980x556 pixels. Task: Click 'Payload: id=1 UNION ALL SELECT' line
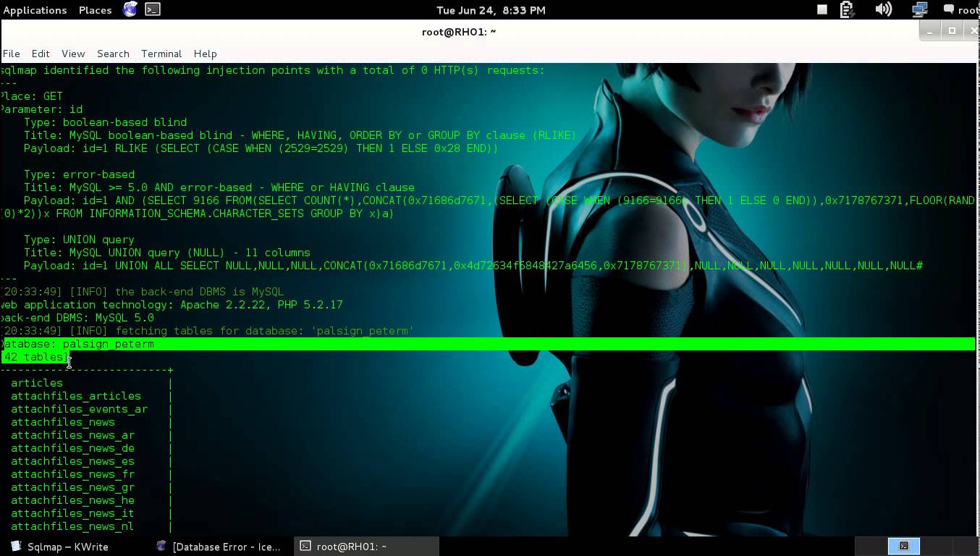[x=473, y=266]
